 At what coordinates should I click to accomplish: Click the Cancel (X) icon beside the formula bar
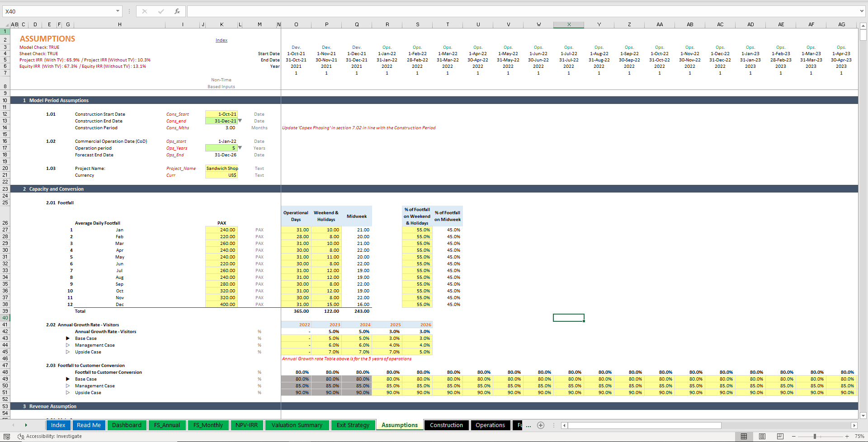(145, 11)
